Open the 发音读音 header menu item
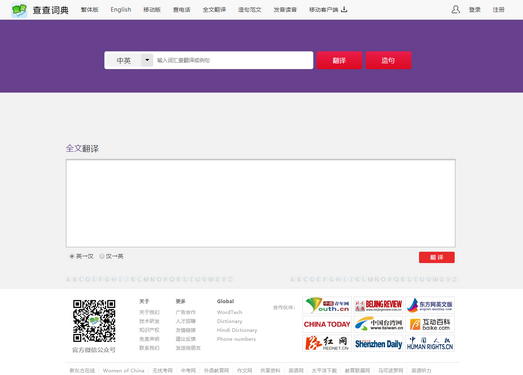This screenshot has width=523, height=375. click(285, 10)
